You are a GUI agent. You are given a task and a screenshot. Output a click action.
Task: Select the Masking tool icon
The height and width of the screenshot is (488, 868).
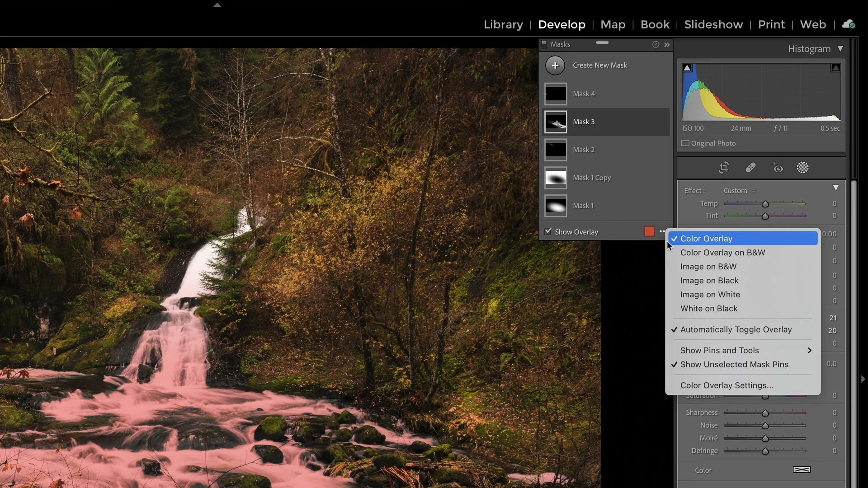[803, 168]
